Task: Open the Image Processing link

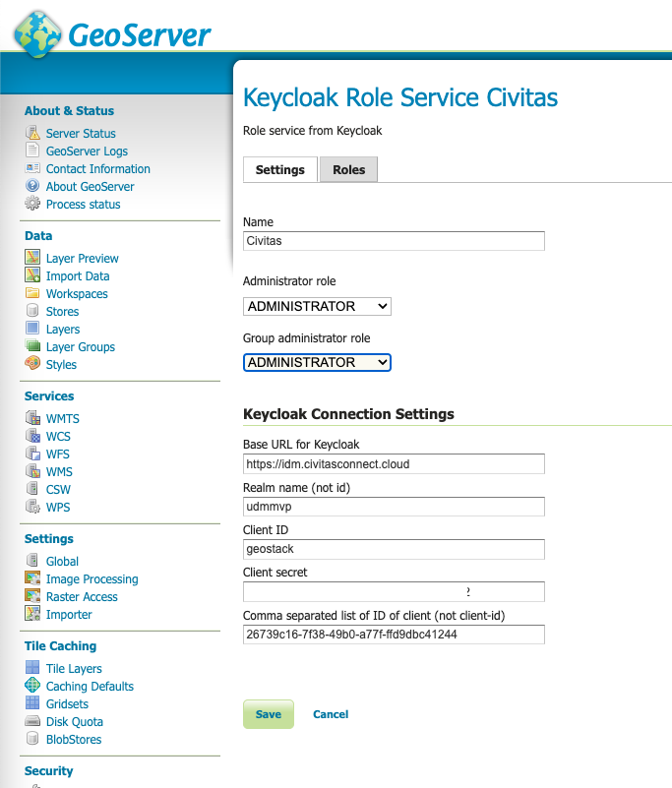Action: click(x=92, y=579)
